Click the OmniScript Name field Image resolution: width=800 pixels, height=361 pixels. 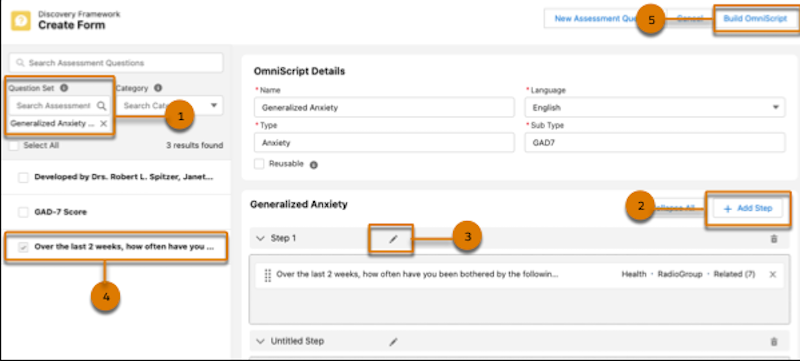pyautogui.click(x=384, y=108)
